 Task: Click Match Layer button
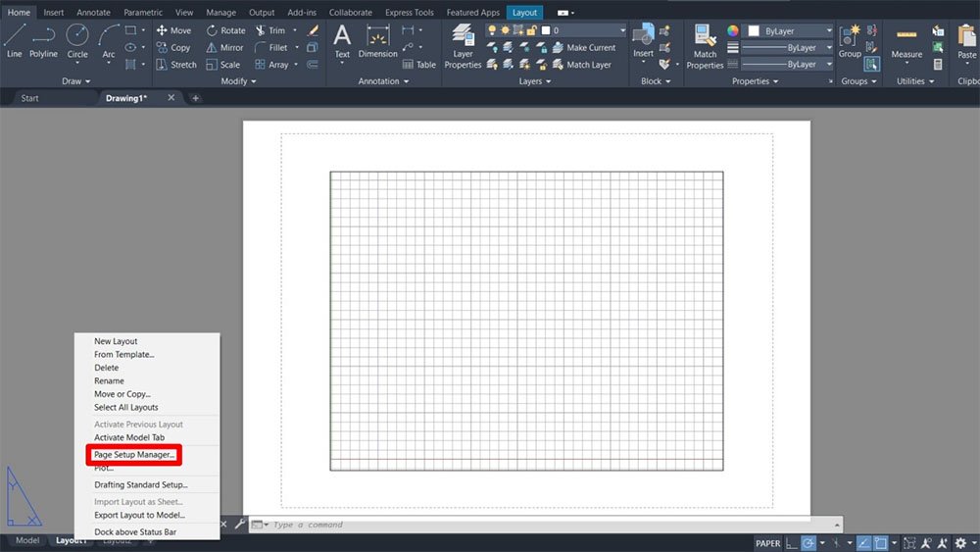582,65
